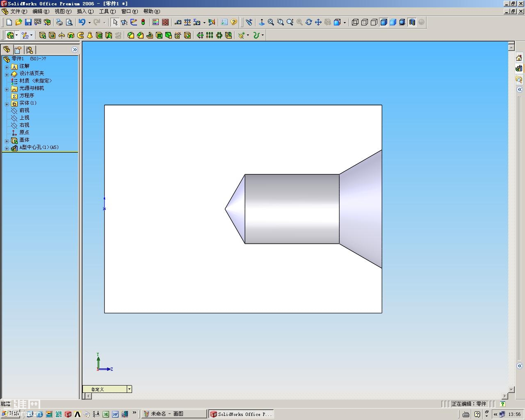Viewport: 525px width, 420px height.
Task: Toggle Shadows in Shaded Mode
Action: [402, 22]
